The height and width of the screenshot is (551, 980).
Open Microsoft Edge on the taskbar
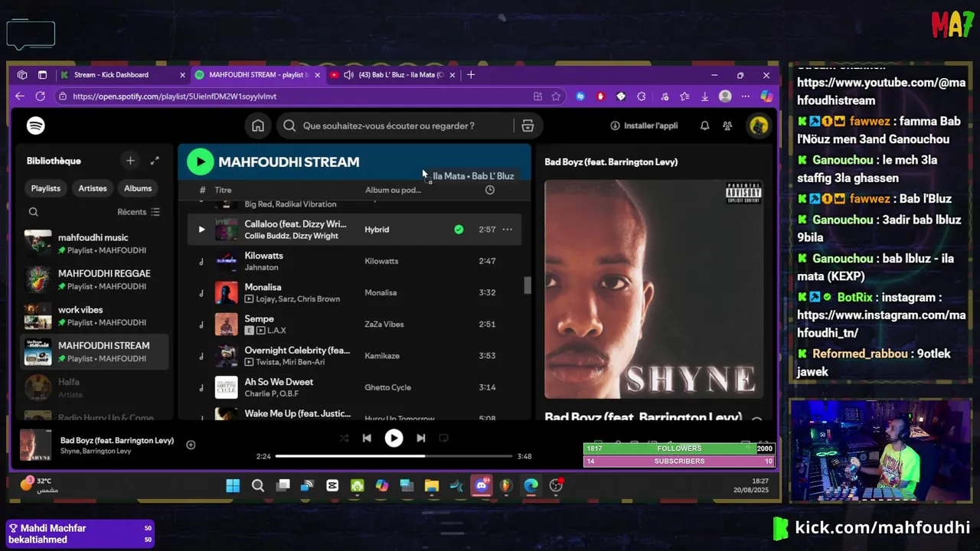[x=531, y=485]
